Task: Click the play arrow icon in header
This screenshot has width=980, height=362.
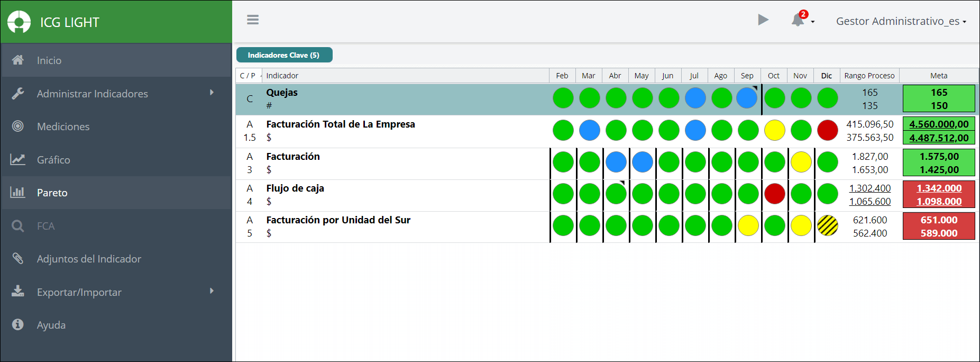Action: 763,20
